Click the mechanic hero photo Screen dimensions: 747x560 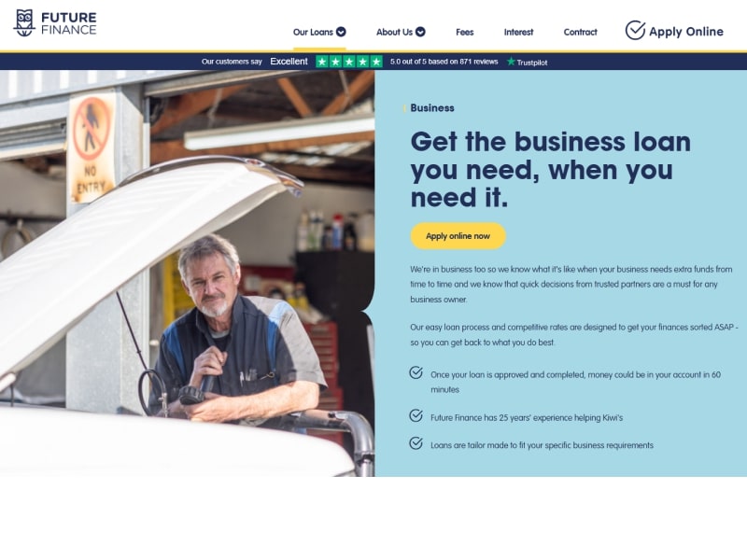pos(188,273)
